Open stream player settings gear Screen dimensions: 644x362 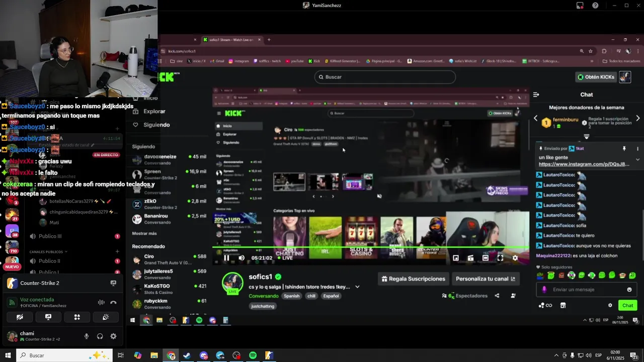(x=515, y=258)
